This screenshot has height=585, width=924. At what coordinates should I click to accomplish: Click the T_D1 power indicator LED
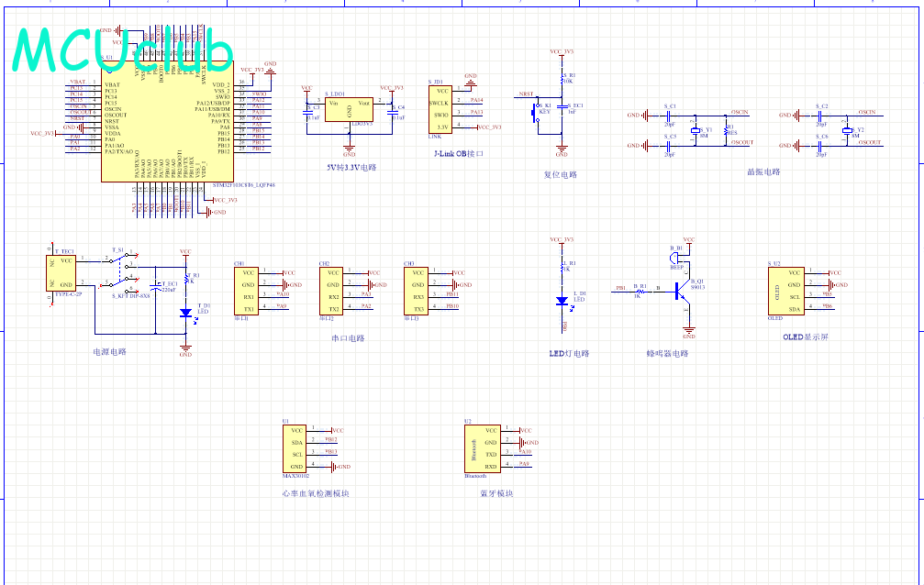[x=186, y=314]
